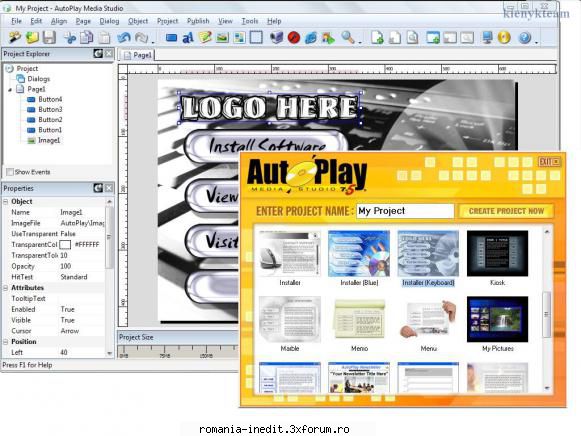Select Button4 in Project Explorer tree
The width and height of the screenshot is (581, 436).
50,99
